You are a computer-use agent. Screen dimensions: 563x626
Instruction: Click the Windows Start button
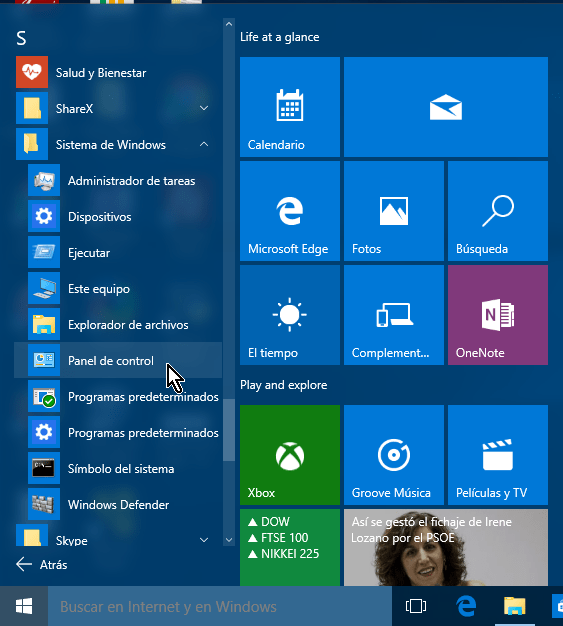pyautogui.click(x=24, y=606)
